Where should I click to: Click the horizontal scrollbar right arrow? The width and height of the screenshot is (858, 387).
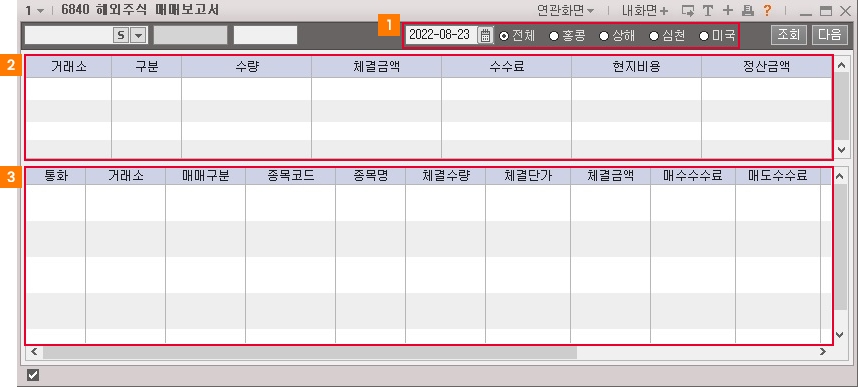click(x=822, y=352)
